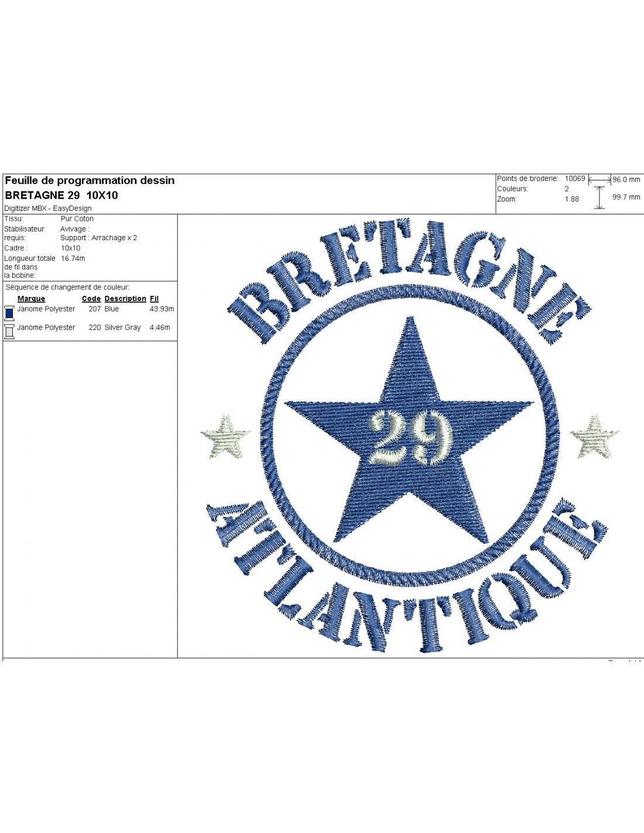
Task: Click the vertical height dimension arrow icon
Action: coord(599,197)
